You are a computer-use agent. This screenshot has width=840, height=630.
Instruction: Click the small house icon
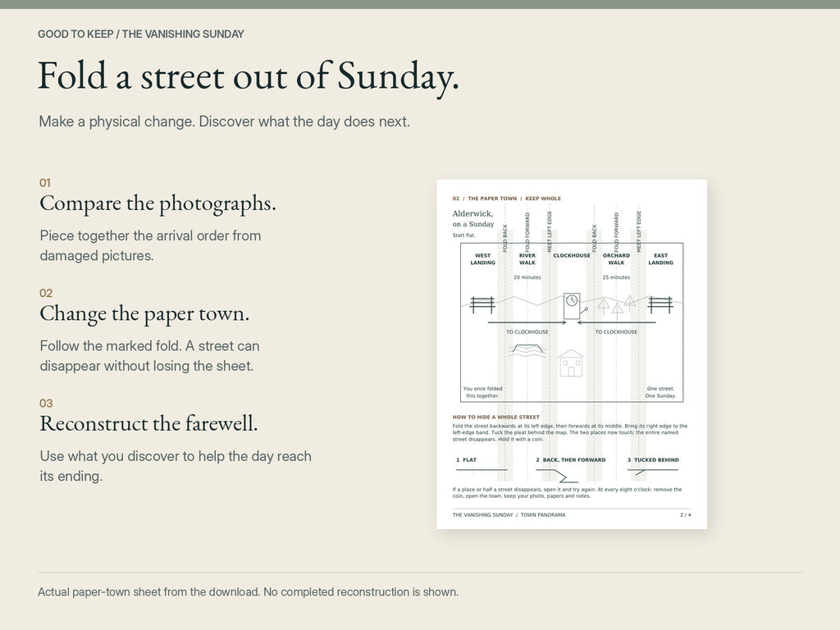coord(571,363)
